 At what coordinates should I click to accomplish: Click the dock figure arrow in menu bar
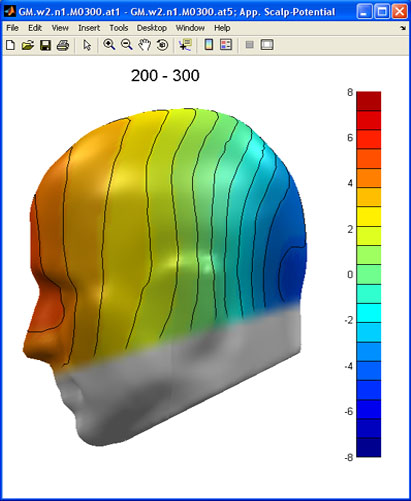[403, 28]
